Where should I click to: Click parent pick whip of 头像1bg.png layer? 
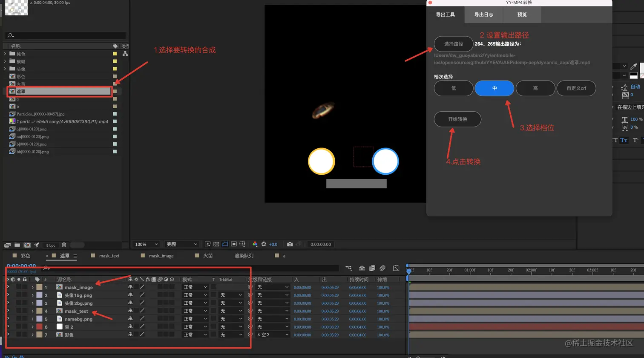point(250,295)
